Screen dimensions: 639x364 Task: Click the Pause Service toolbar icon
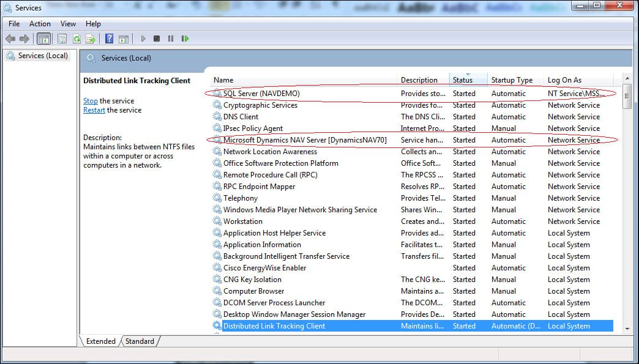(171, 39)
